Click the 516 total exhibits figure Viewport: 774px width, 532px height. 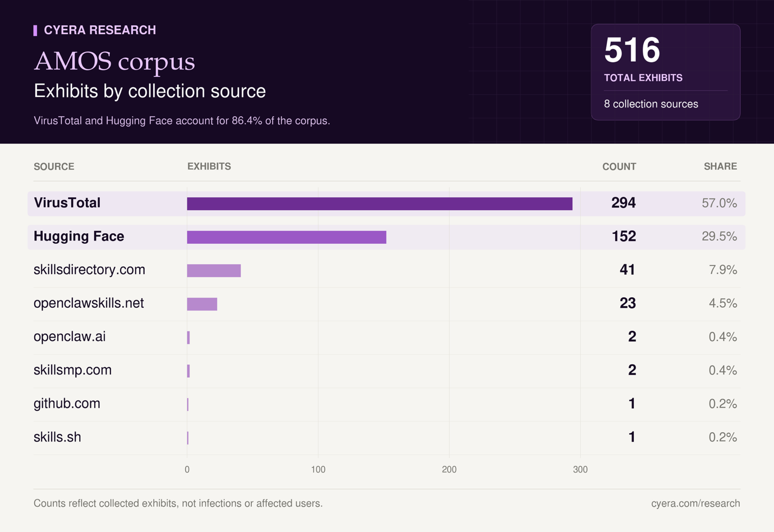(x=632, y=49)
